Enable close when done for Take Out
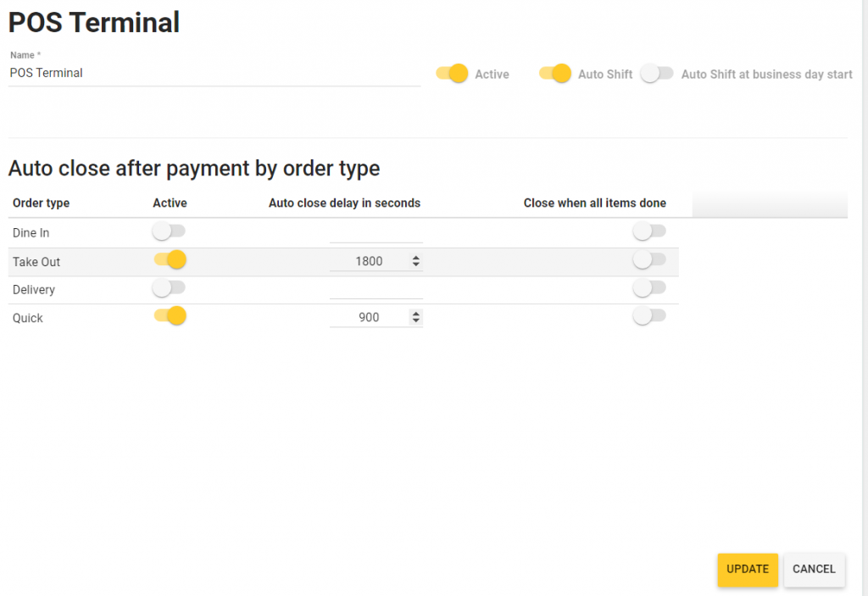The height and width of the screenshot is (596, 868). (x=649, y=259)
